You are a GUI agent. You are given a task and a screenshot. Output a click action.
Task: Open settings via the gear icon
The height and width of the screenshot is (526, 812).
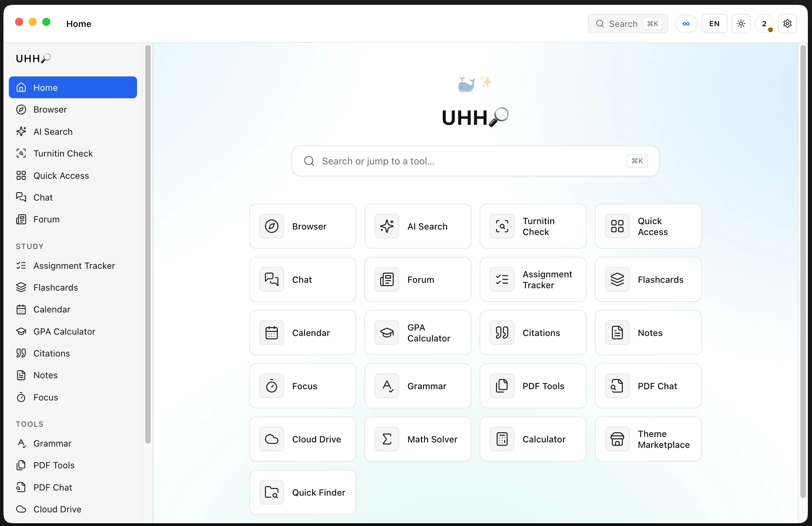click(x=787, y=24)
